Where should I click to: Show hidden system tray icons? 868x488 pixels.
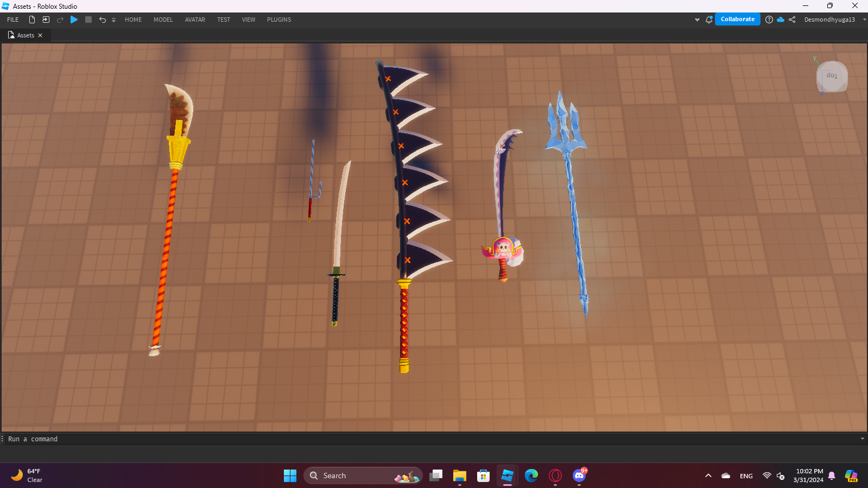(708, 476)
